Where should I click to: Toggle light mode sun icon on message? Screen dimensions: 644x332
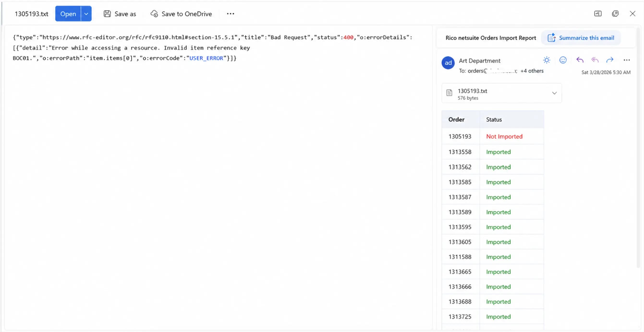(547, 60)
